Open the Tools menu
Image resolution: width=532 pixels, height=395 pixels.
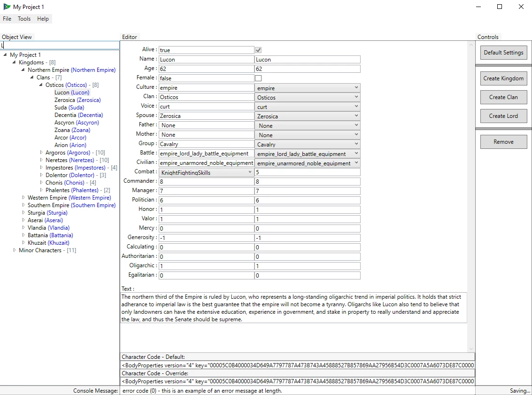point(24,19)
